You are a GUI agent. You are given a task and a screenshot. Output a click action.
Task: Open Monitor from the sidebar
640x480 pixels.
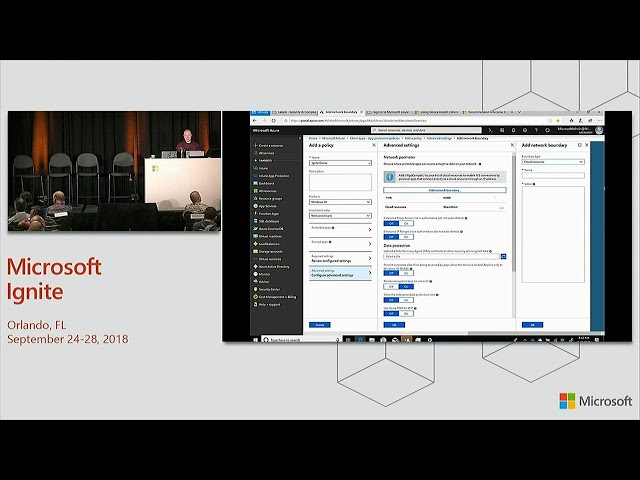tap(262, 274)
